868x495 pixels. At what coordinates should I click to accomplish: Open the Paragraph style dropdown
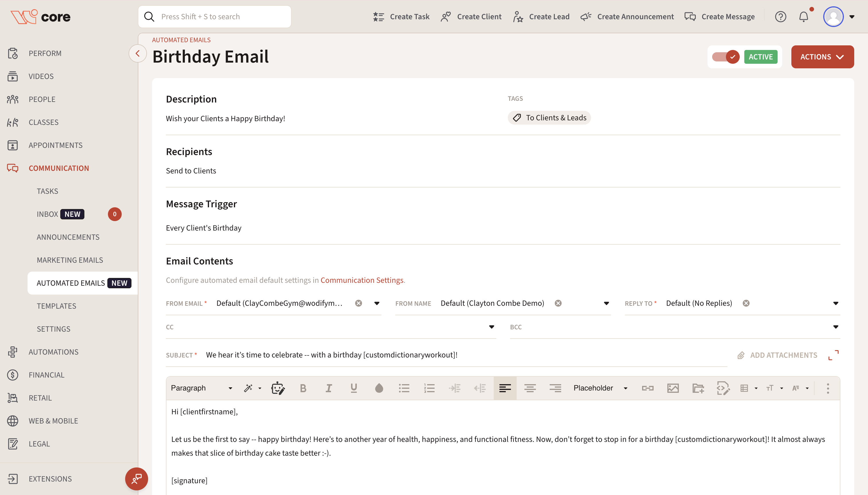click(x=201, y=388)
